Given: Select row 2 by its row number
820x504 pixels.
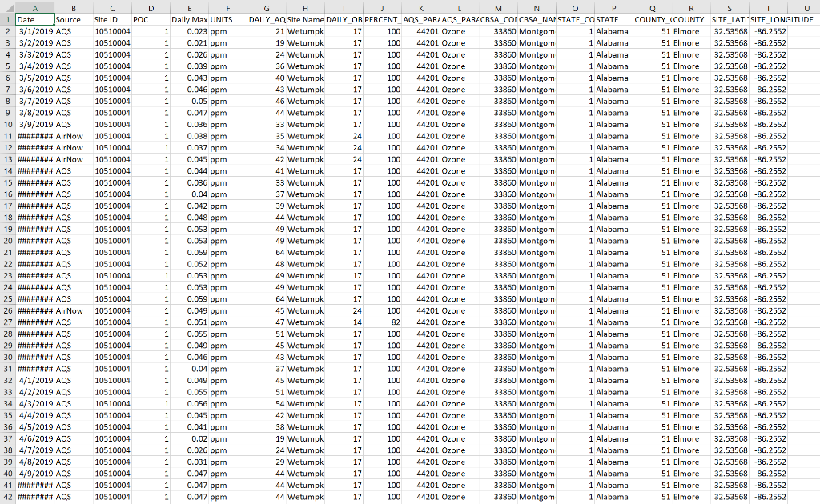Looking at the screenshot, I should pos(6,32).
